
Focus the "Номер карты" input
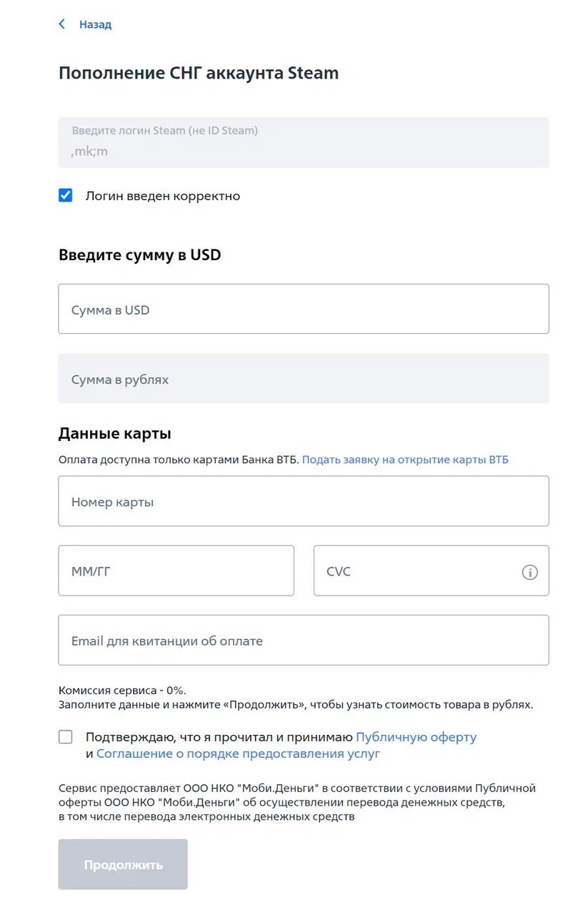[x=303, y=502]
